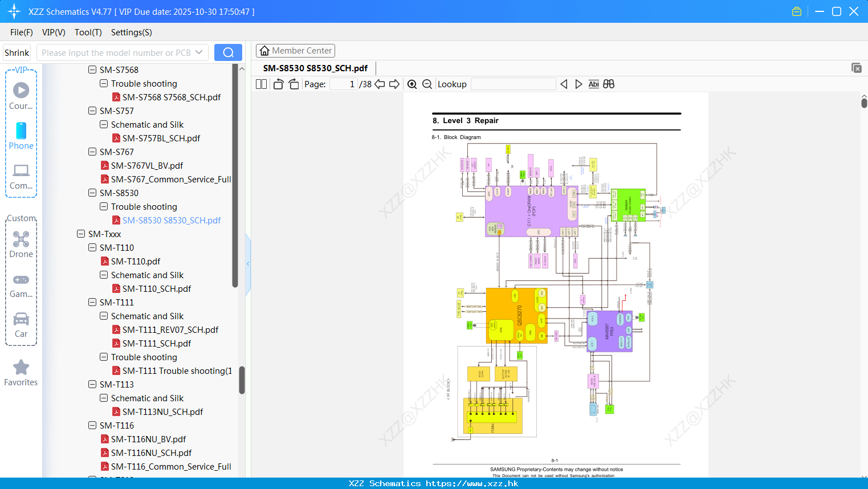This screenshot has width=868, height=489.
Task: Find next lookup match triangle
Action: 578,84
